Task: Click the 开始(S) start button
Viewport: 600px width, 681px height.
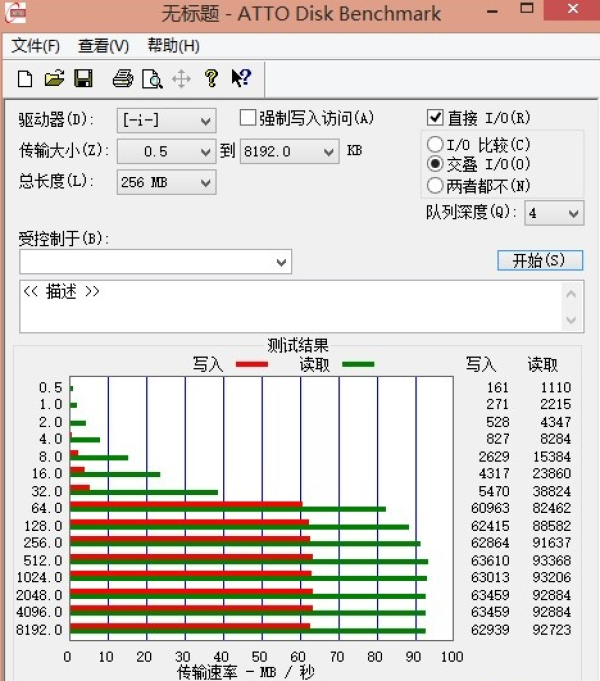Action: tap(540, 260)
